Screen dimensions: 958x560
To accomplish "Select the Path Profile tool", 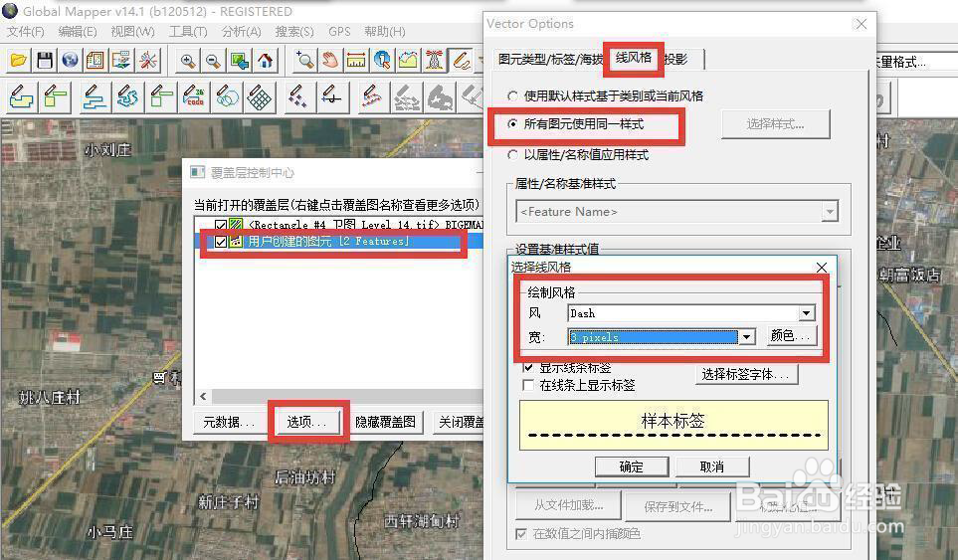I will (x=408, y=61).
